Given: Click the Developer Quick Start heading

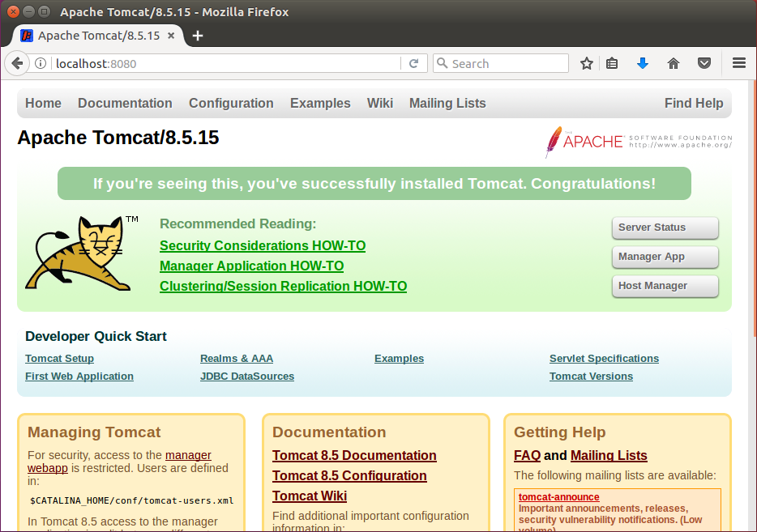Looking at the screenshot, I should (x=96, y=336).
